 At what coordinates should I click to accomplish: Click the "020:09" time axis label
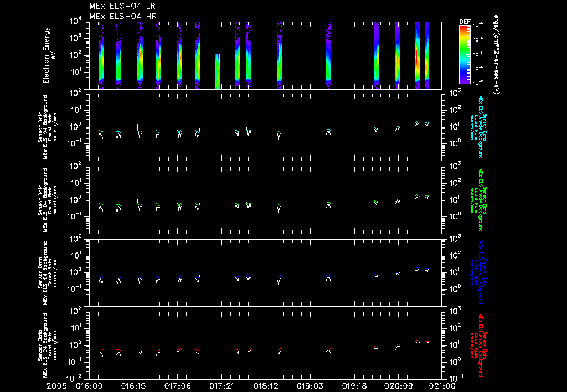pyautogui.click(x=398, y=386)
